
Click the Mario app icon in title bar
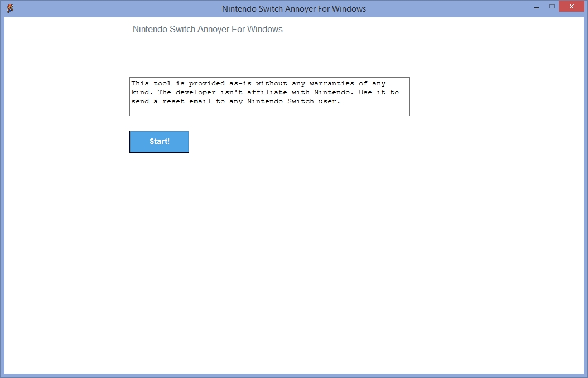[10, 8]
